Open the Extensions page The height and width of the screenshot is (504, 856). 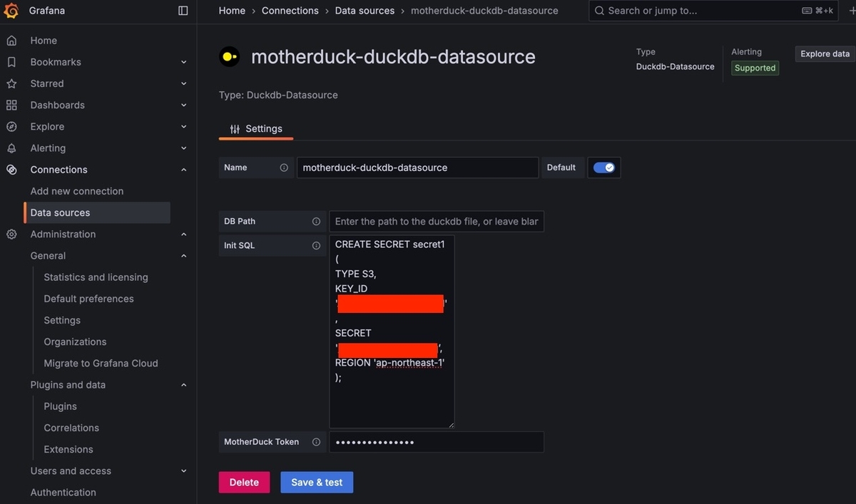point(68,449)
